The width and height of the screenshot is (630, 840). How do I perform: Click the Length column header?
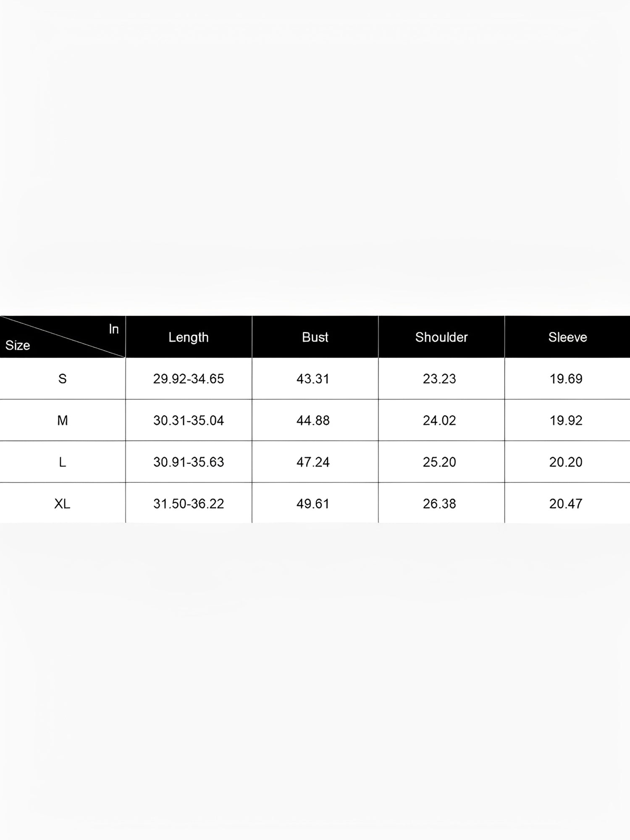[189, 337]
